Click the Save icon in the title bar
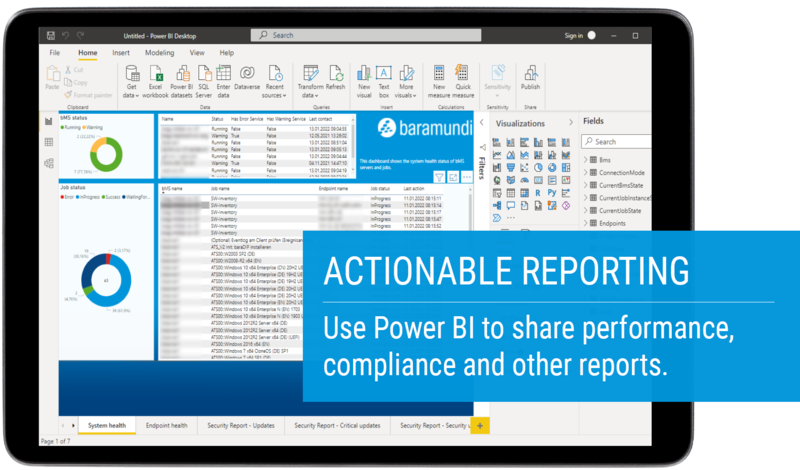 51,35
